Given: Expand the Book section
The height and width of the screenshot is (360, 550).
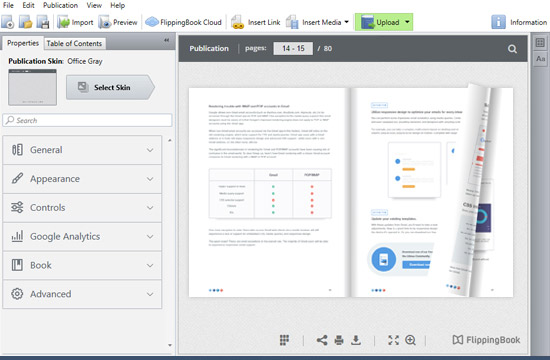Looking at the screenshot, I should [82, 265].
